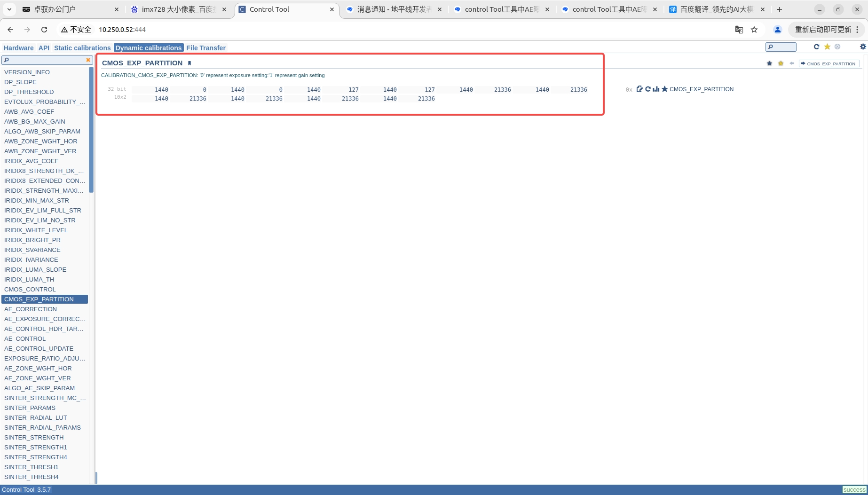The height and width of the screenshot is (495, 868).
Task: Click the bookmark icon next to CMOS_EXP_PARTITION title
Action: click(189, 63)
